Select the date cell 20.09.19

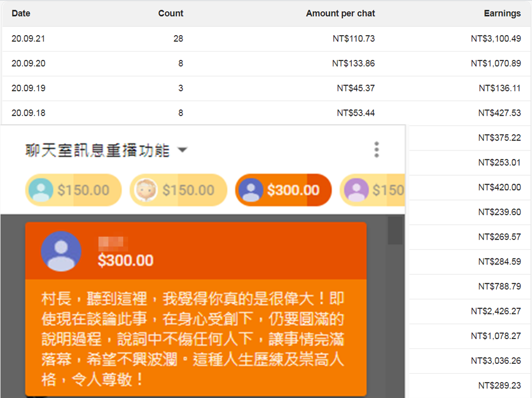click(x=29, y=88)
